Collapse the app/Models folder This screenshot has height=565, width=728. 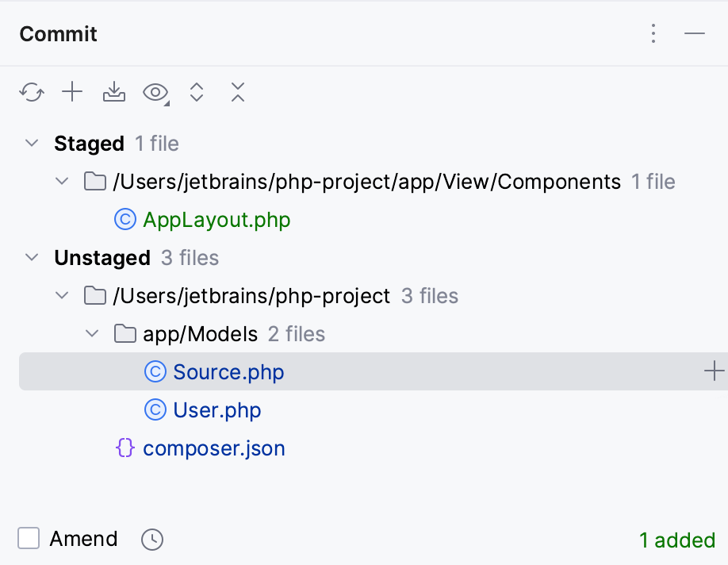coord(92,333)
